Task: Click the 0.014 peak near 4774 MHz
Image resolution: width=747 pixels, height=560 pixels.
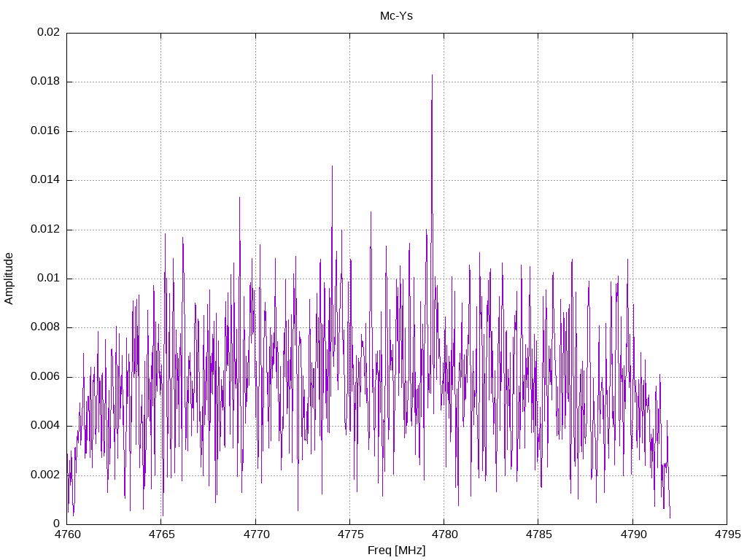Action: 332,168
